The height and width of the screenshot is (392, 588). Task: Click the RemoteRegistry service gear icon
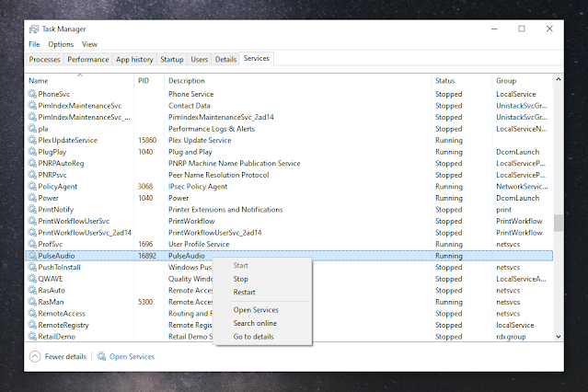32,325
